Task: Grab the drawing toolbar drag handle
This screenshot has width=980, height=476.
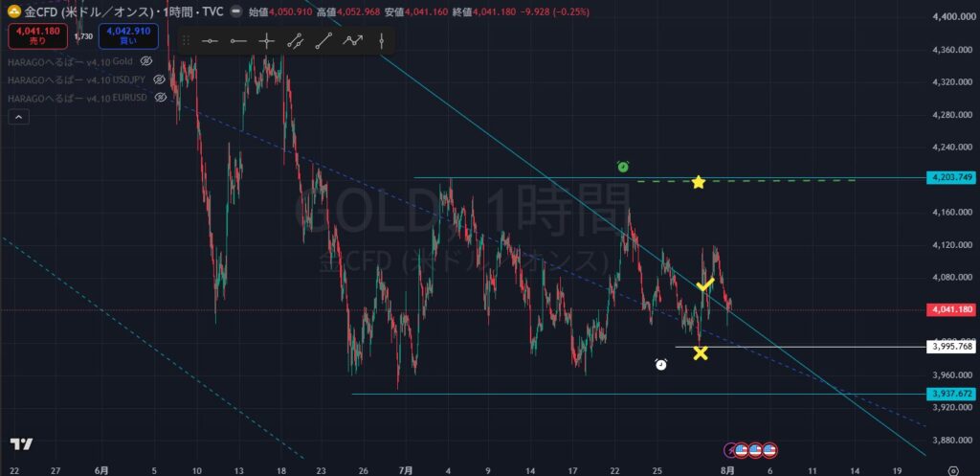Action: [x=186, y=41]
